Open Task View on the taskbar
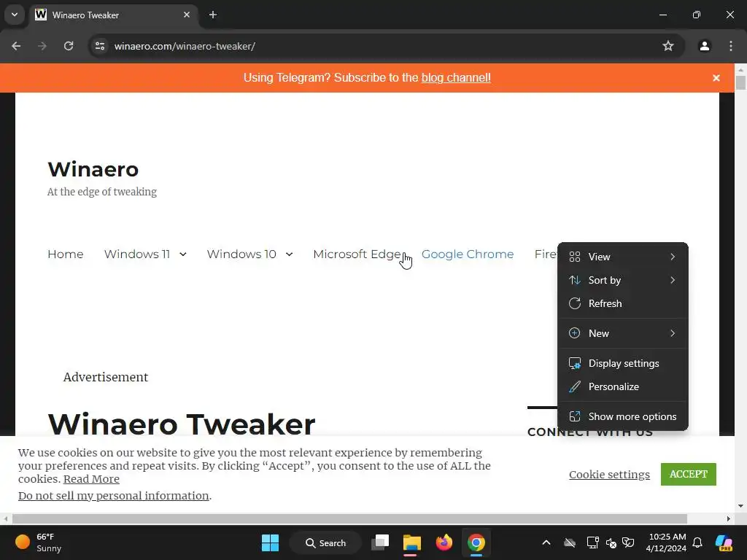 click(380, 542)
